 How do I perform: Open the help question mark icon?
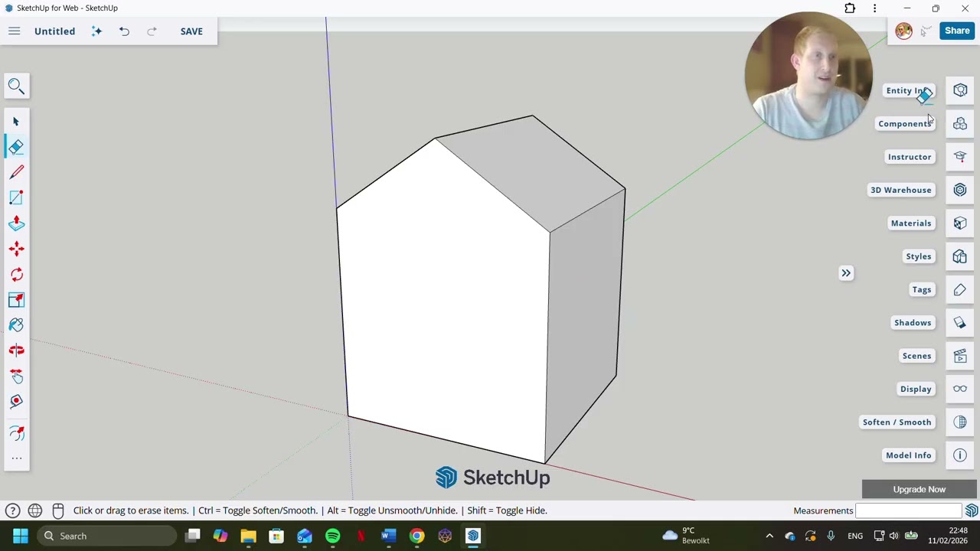pyautogui.click(x=12, y=510)
